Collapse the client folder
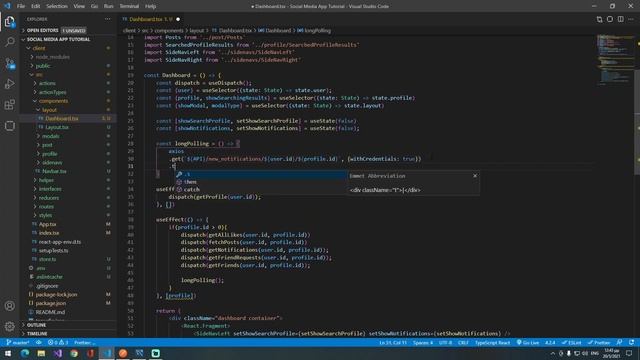640x360 pixels. coord(39,48)
